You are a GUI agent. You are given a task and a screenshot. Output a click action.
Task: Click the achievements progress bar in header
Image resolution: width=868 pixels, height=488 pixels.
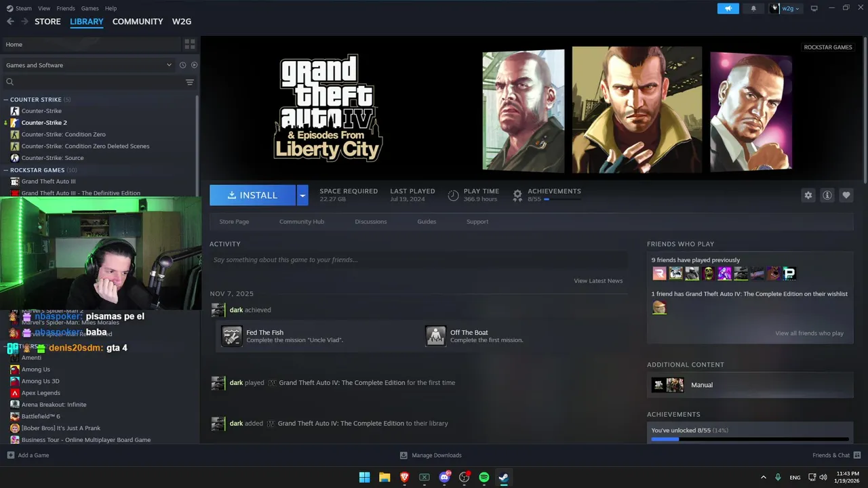[562, 199]
